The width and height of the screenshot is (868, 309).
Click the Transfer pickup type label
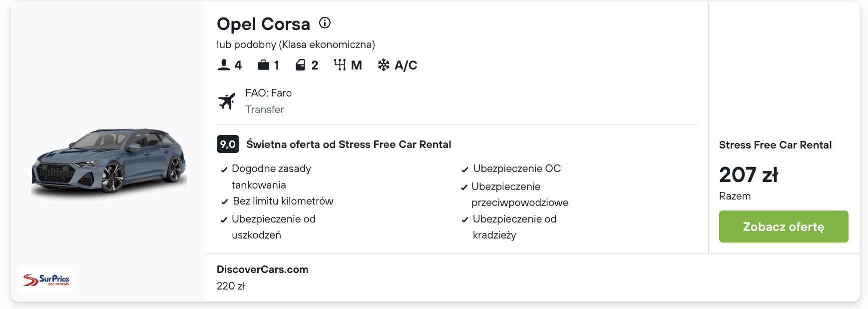tap(264, 109)
